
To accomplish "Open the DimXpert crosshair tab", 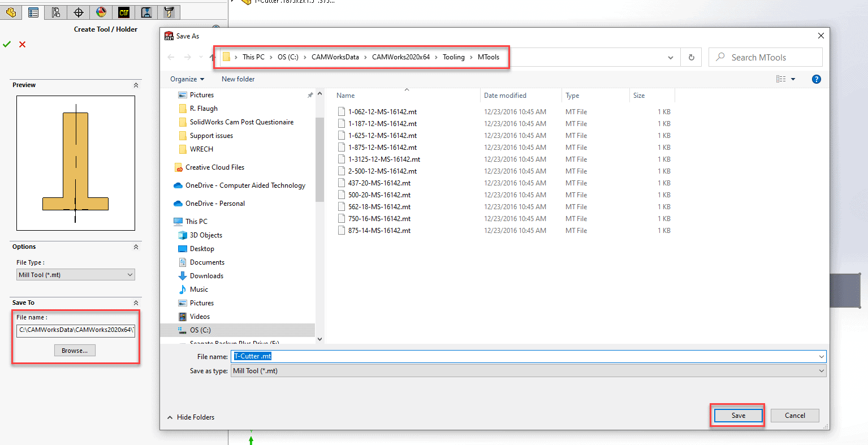I will [x=79, y=12].
